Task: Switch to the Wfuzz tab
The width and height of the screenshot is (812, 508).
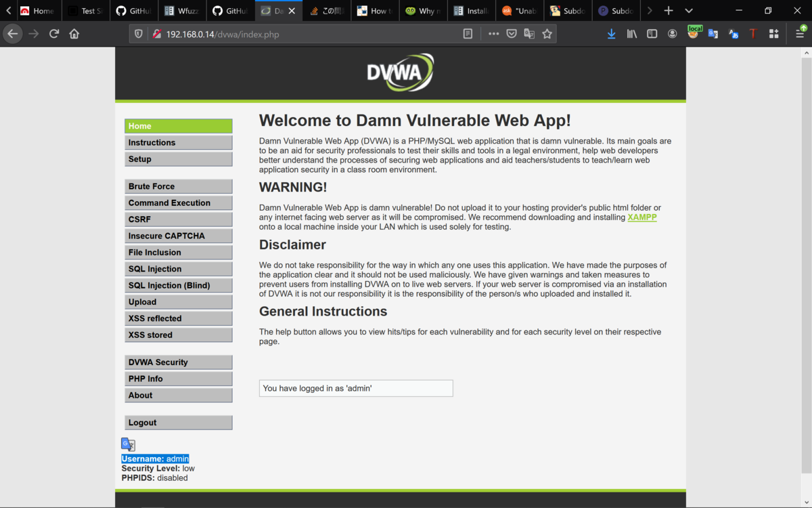Action: click(181, 11)
